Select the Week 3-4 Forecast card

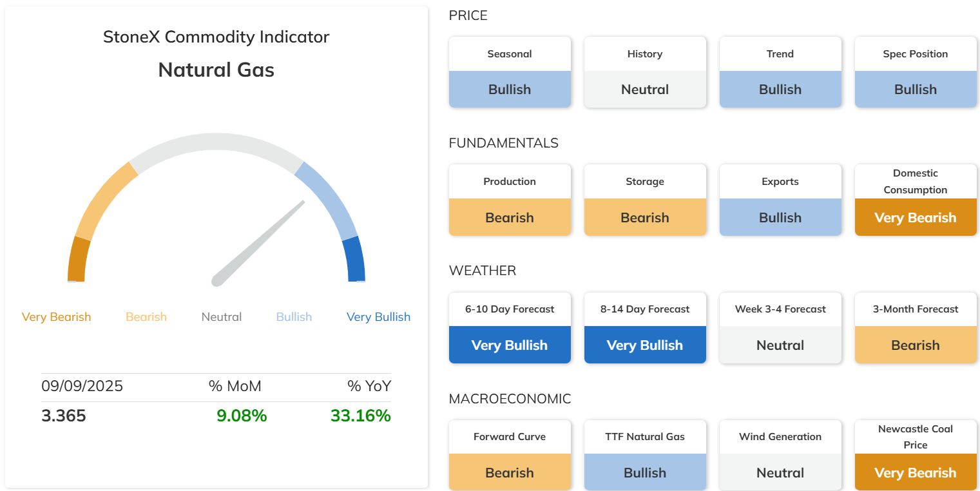780,327
